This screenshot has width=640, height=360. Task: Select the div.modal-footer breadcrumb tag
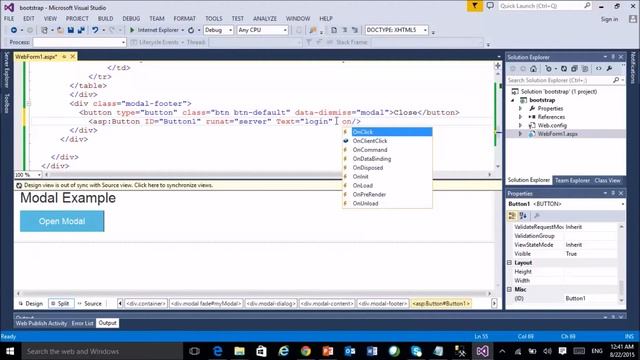click(x=382, y=303)
